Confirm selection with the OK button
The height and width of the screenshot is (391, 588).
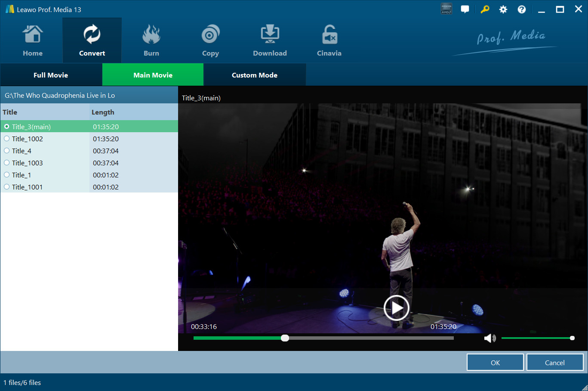coord(495,363)
